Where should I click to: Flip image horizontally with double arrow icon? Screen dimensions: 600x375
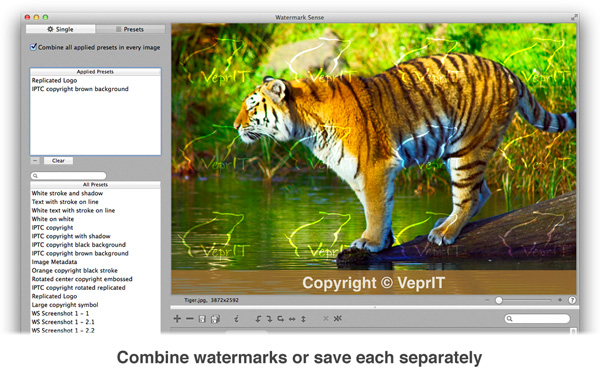pyautogui.click(x=292, y=319)
